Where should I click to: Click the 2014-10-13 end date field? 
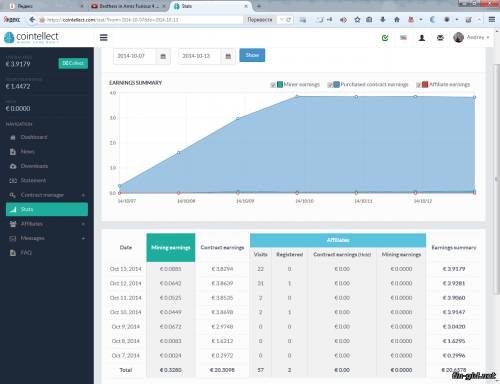pyautogui.click(x=200, y=56)
